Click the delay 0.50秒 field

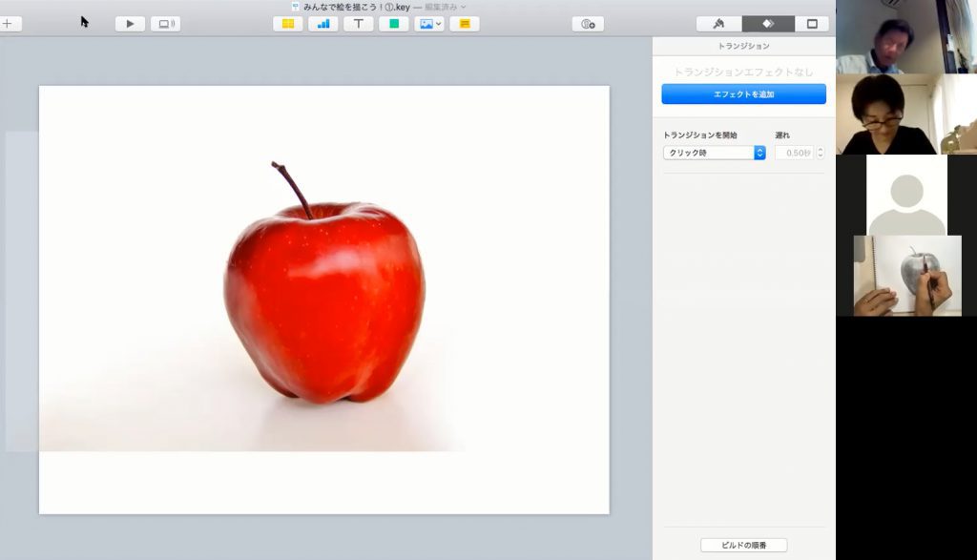click(x=794, y=153)
